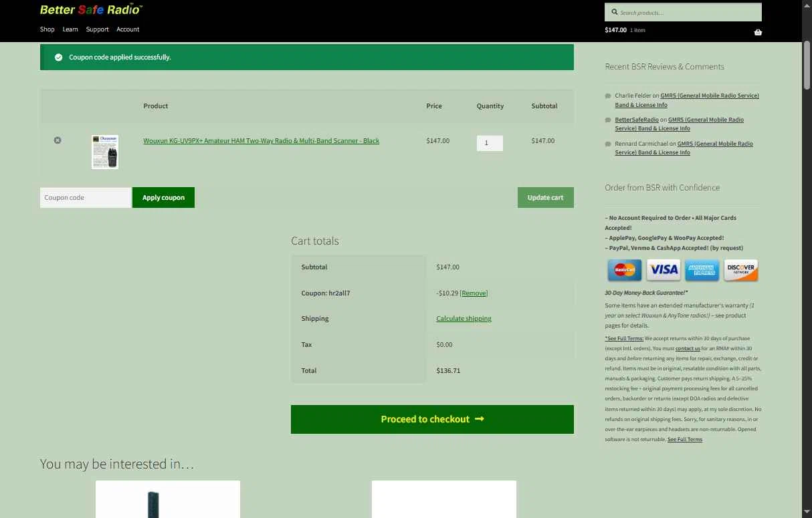This screenshot has width=812, height=518.
Task: Open the Shop menu
Action: (47, 29)
